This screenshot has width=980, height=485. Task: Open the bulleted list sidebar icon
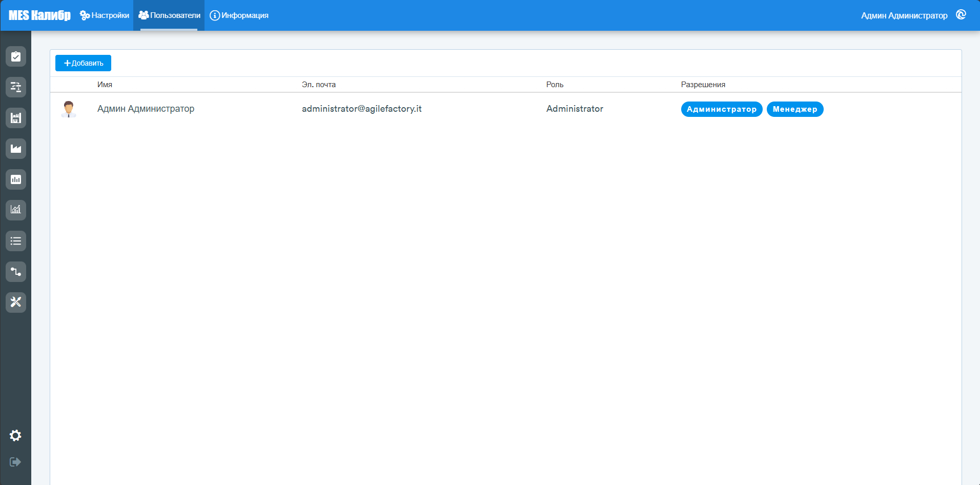pos(16,241)
